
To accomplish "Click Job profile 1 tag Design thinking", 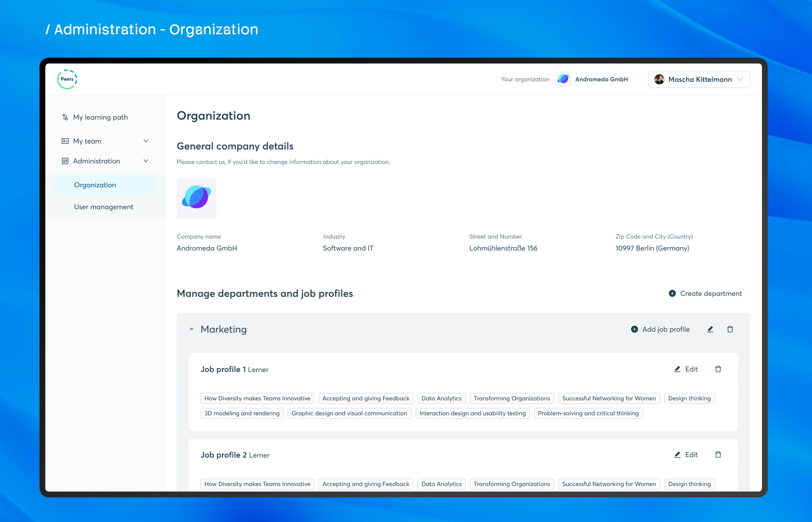I will (689, 399).
